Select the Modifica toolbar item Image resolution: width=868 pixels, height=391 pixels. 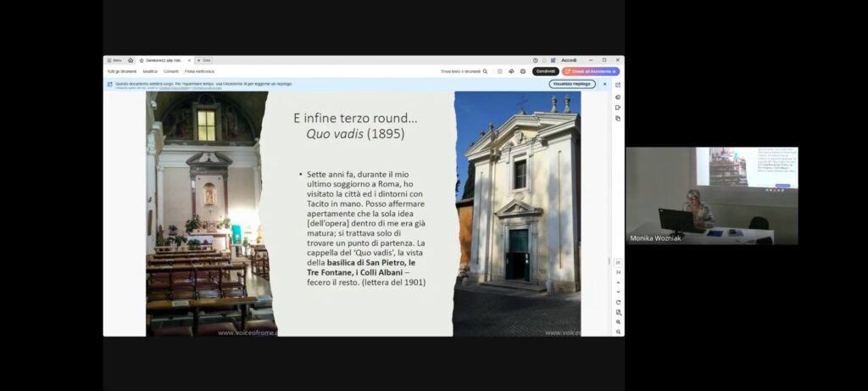click(x=150, y=71)
